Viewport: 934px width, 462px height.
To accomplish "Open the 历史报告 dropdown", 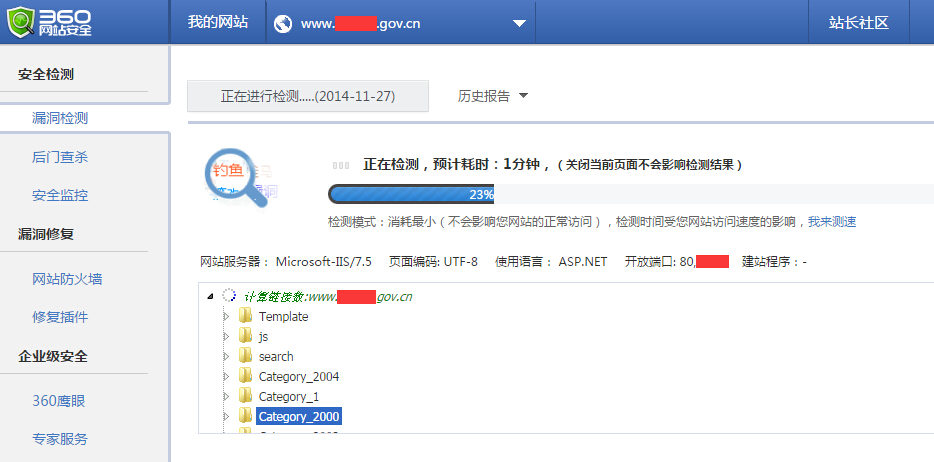I will tap(493, 96).
